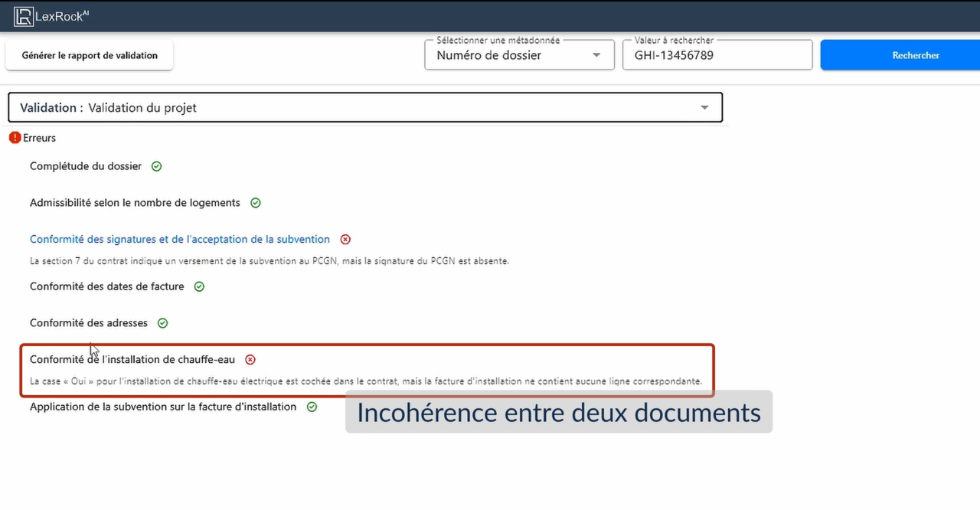Click red error icon beside chauffe-eau conformity

pos(250,360)
